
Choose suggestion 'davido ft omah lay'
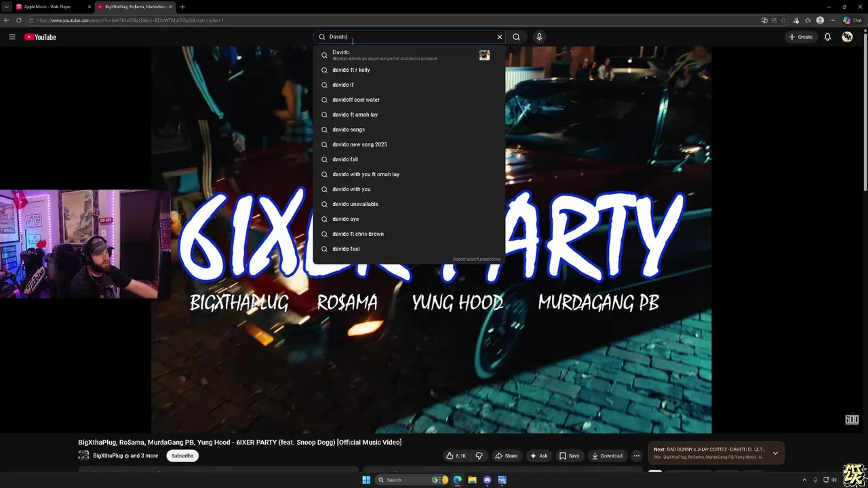(x=409, y=115)
